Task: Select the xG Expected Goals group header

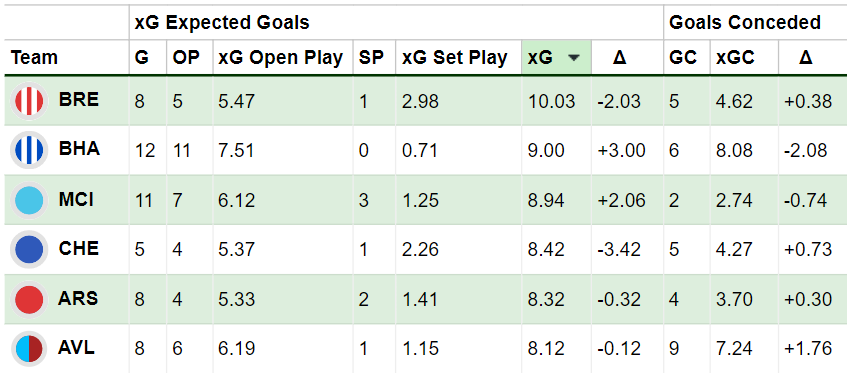Action: 222,22
